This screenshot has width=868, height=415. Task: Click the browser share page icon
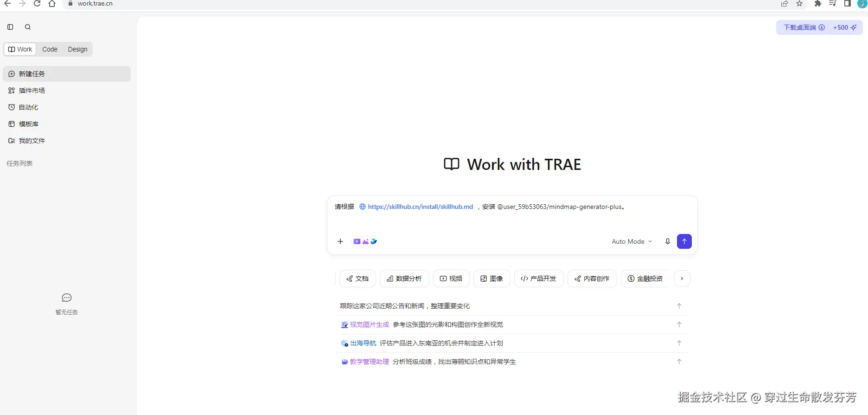click(x=785, y=3)
